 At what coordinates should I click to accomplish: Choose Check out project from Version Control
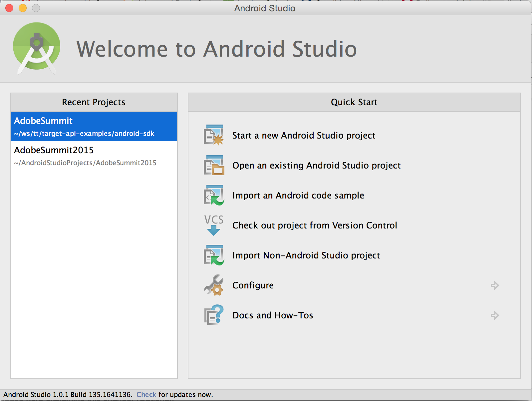[315, 225]
